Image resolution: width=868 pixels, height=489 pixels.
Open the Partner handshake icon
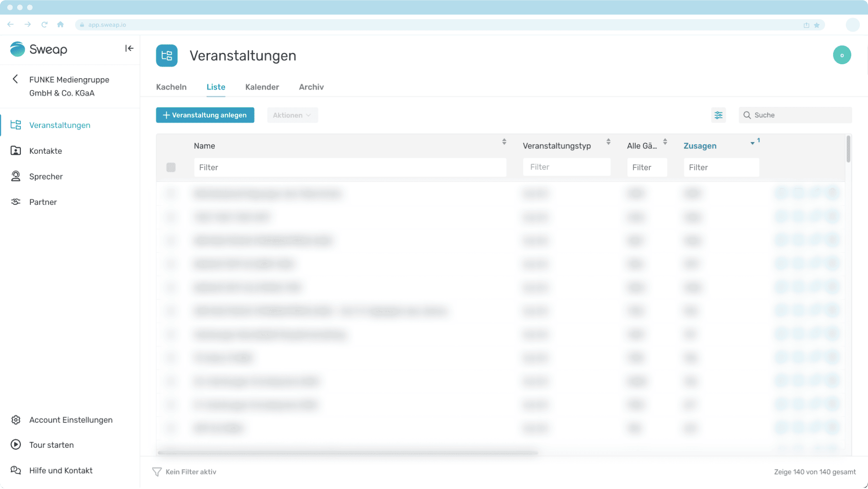(x=16, y=202)
